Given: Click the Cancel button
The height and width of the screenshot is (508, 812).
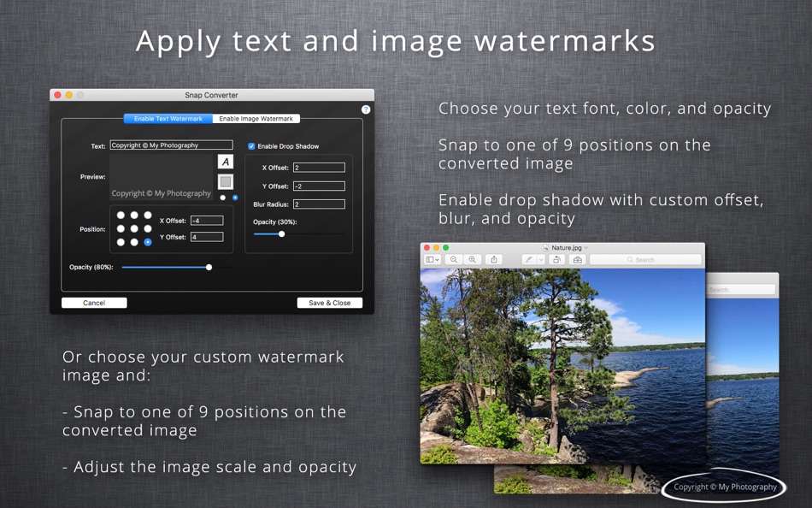Looking at the screenshot, I should click(94, 303).
